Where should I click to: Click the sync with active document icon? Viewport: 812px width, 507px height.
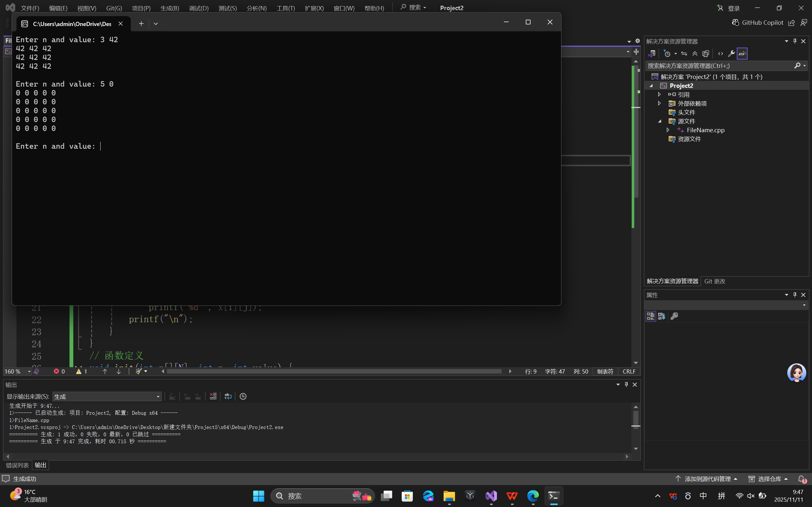[684, 54]
